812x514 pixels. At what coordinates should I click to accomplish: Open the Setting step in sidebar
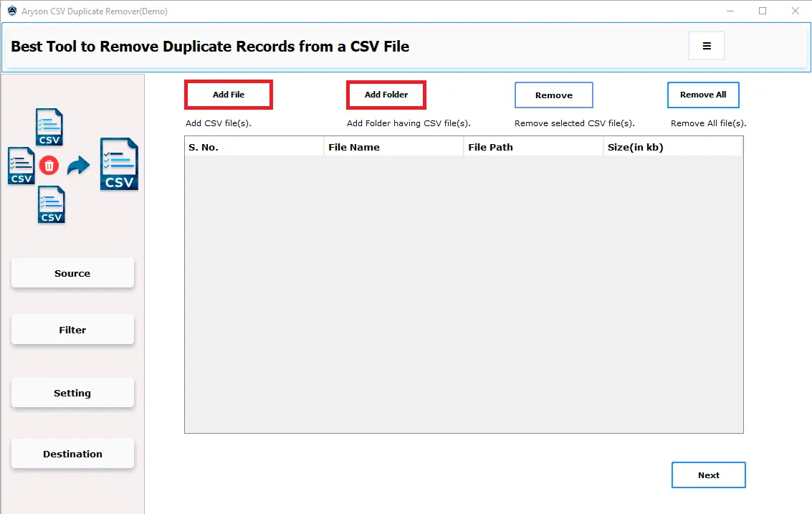(72, 393)
